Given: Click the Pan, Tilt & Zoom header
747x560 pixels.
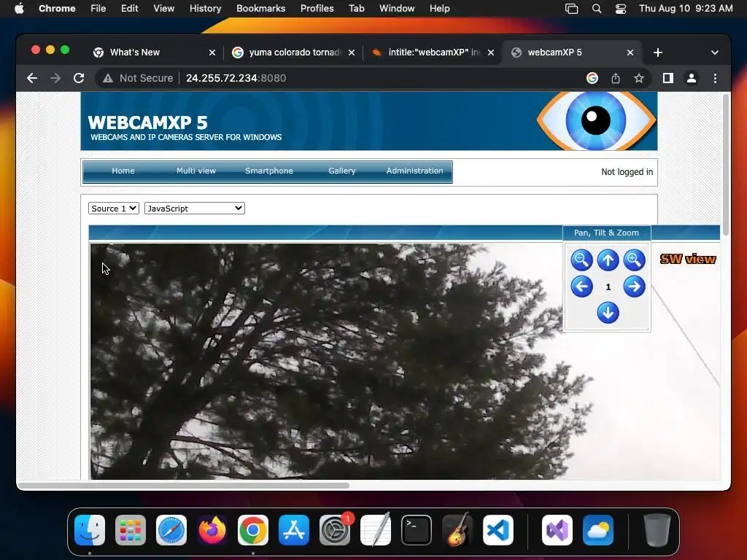Looking at the screenshot, I should 606,233.
